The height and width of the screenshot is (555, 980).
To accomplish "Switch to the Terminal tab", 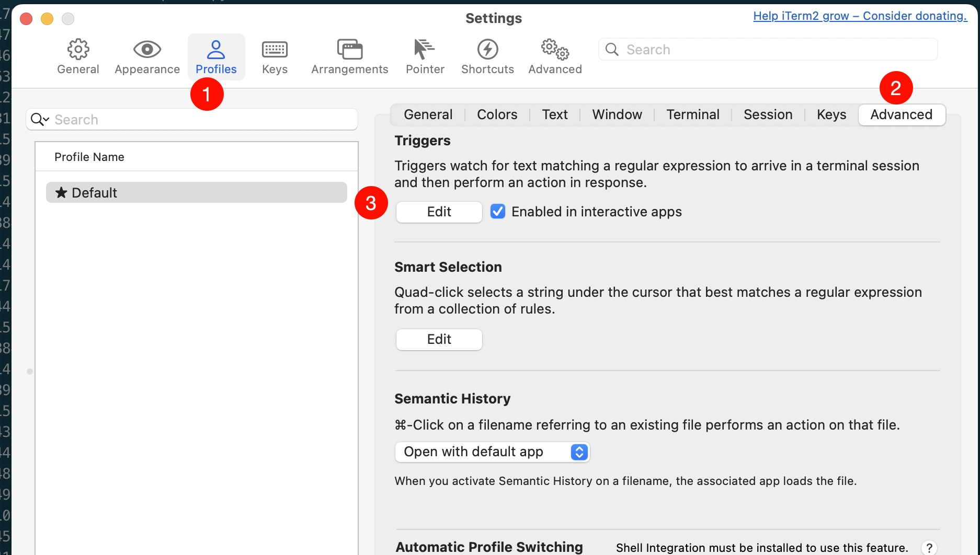I will (692, 114).
